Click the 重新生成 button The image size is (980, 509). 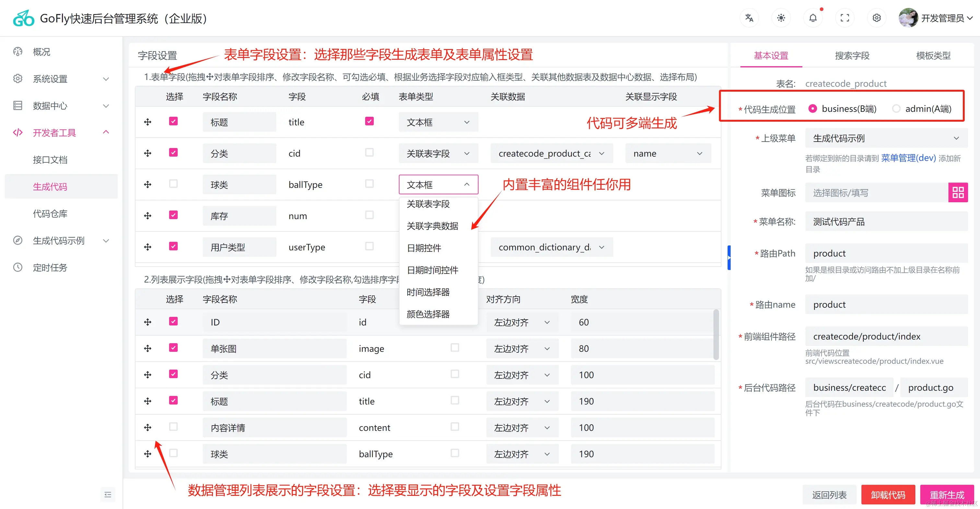point(947,494)
